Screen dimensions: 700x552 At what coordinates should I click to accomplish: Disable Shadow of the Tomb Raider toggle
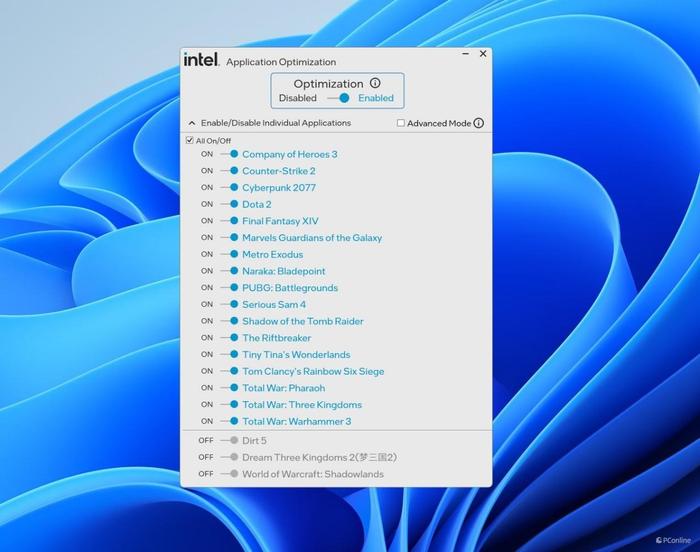pos(229,321)
